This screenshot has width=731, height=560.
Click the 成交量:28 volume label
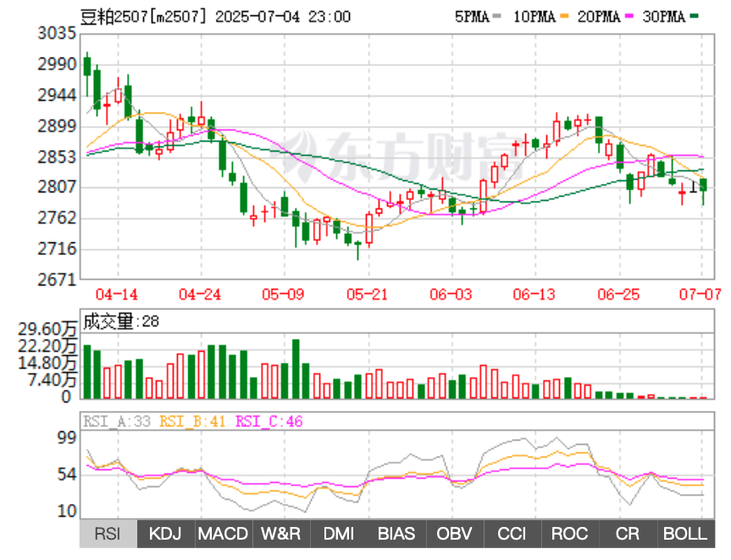pos(121,321)
